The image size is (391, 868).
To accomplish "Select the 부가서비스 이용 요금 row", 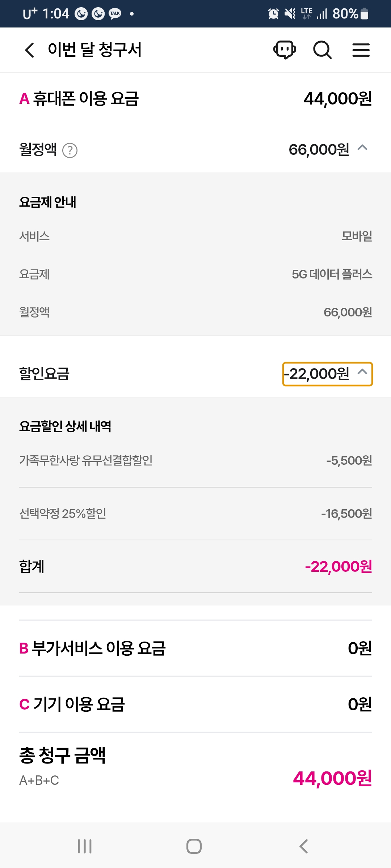I will [x=195, y=648].
